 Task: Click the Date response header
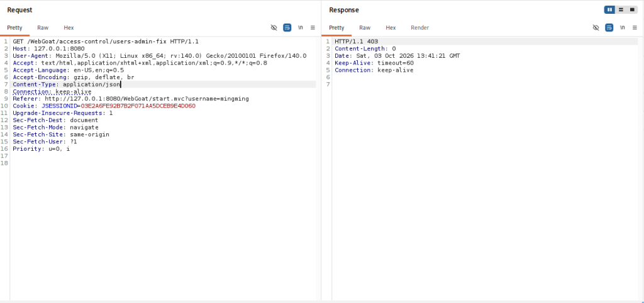397,56
